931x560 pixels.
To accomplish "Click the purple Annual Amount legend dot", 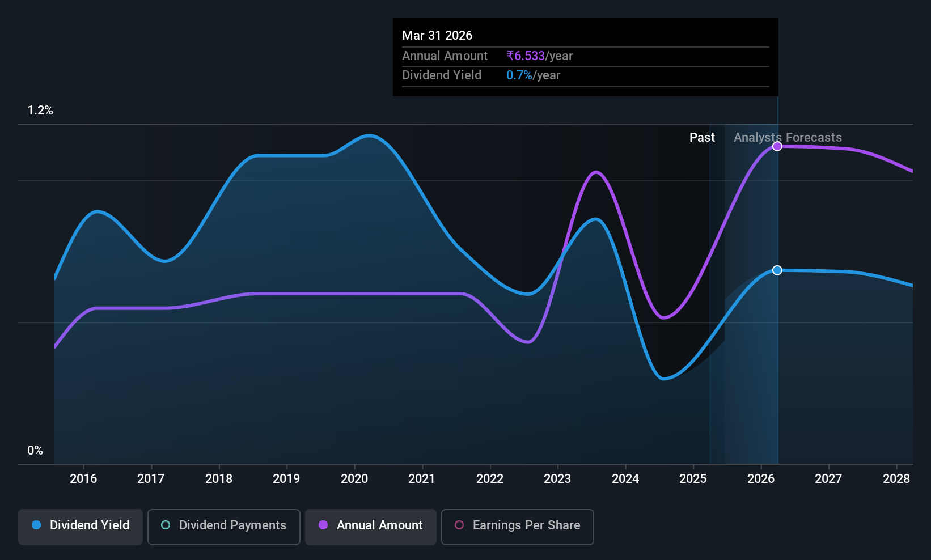I will pyautogui.click(x=323, y=525).
